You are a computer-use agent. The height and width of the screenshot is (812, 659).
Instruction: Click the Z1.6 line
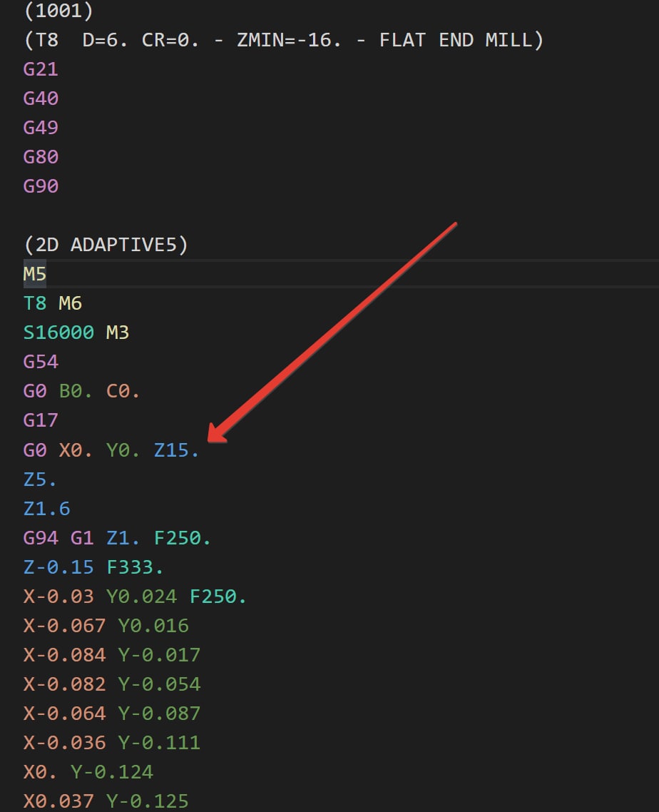click(46, 509)
